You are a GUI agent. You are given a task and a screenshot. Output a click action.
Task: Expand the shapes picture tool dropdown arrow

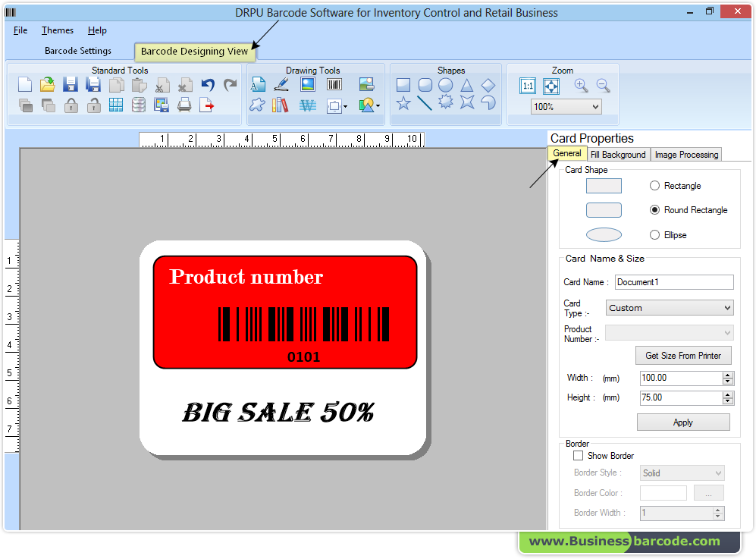[x=378, y=106]
